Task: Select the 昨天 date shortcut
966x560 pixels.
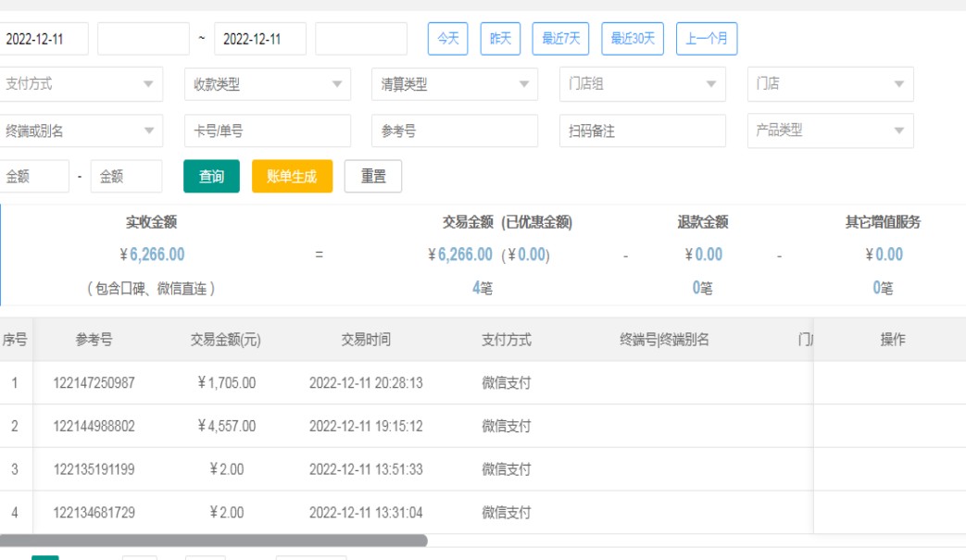Action: pyautogui.click(x=500, y=39)
